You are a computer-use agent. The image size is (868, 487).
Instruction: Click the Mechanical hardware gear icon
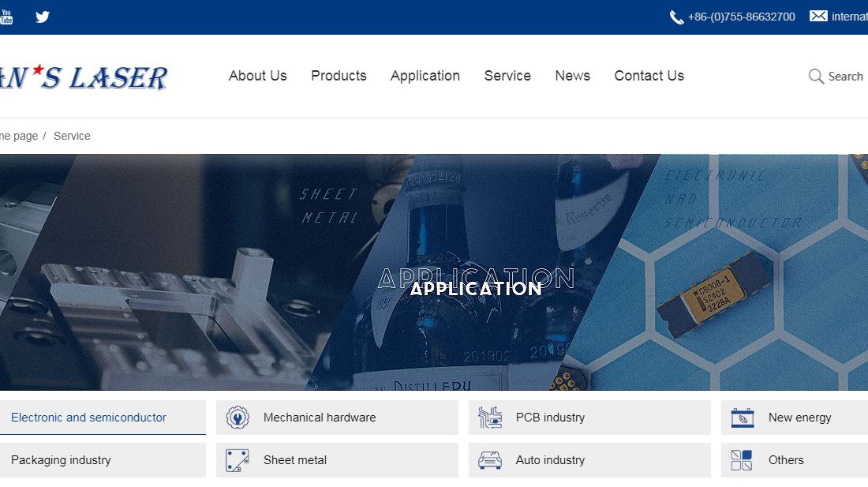tap(238, 418)
